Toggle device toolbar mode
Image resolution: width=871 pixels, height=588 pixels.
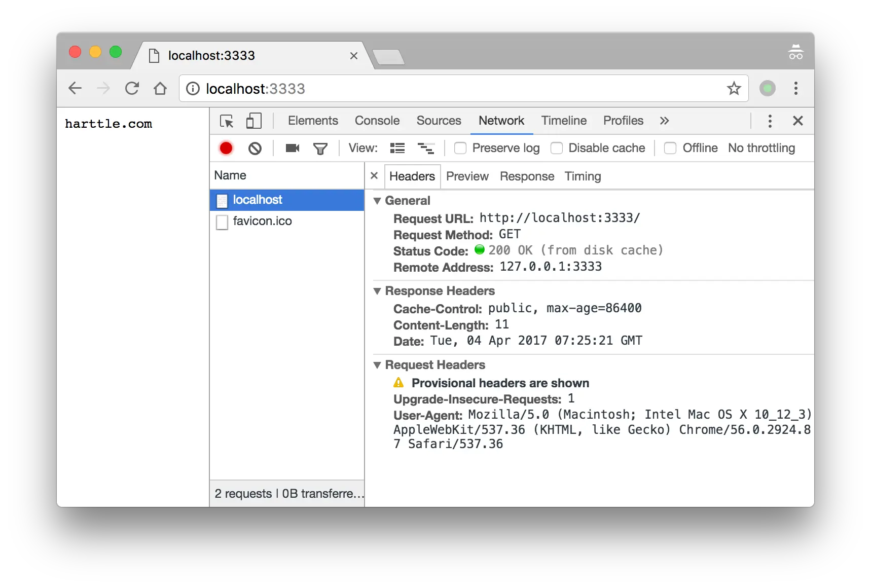(x=253, y=121)
